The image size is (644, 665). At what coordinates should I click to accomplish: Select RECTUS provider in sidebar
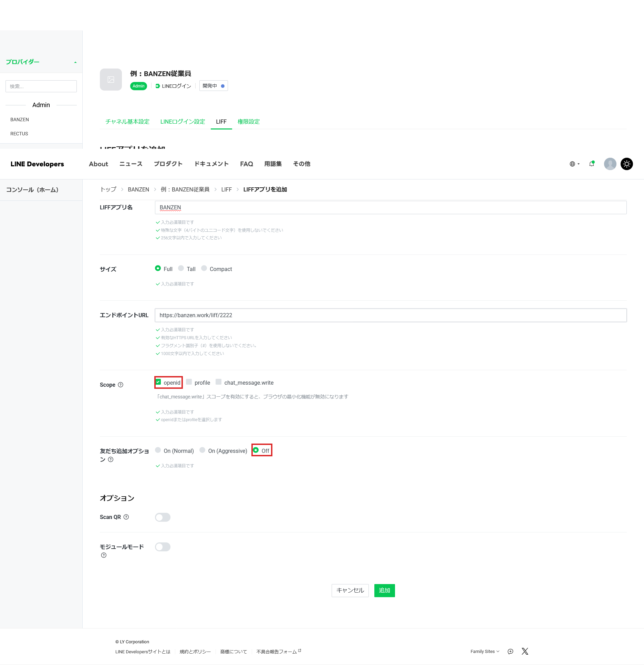click(19, 134)
